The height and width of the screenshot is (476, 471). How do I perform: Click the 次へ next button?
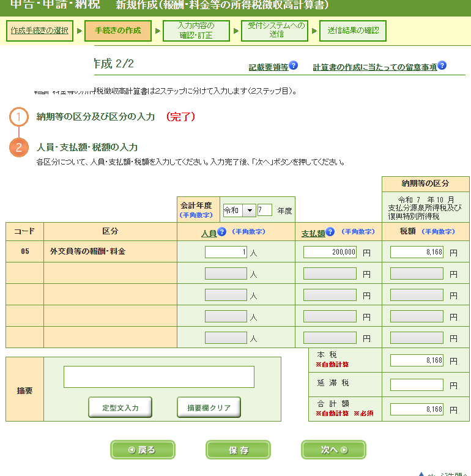click(x=333, y=450)
